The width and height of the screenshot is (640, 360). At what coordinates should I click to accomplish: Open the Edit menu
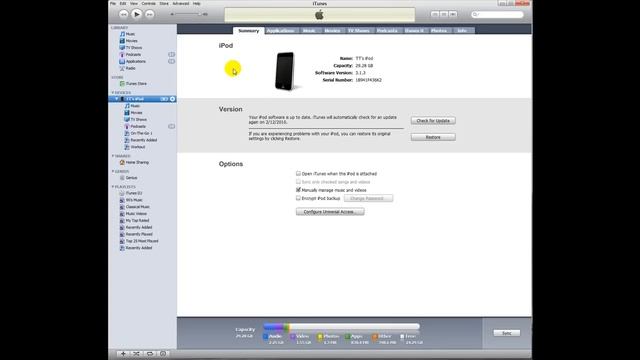coord(123,4)
